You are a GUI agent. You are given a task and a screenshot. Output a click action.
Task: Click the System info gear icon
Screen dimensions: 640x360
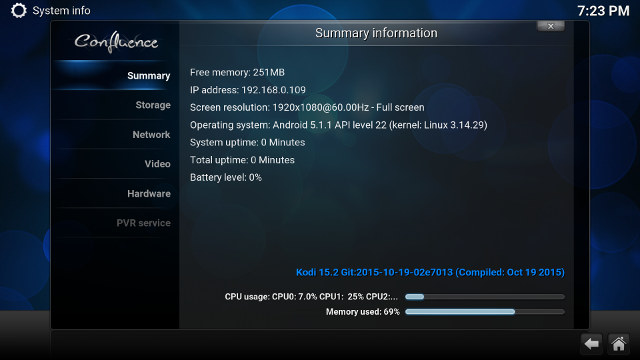click(18, 10)
